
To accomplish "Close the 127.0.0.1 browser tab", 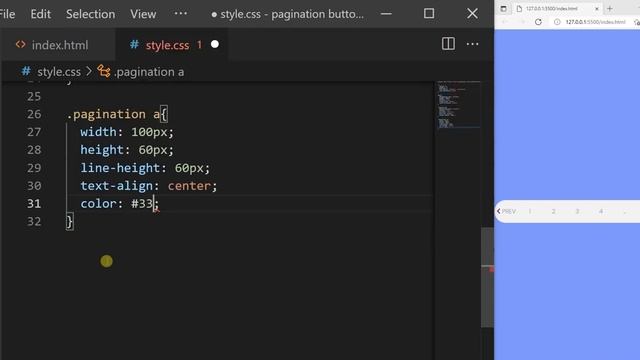I will point(596,9).
